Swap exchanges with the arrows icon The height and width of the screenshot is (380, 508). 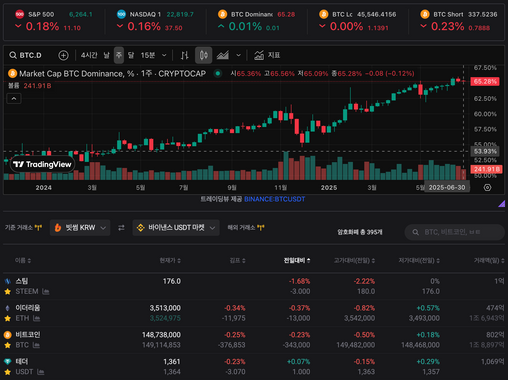coord(121,228)
